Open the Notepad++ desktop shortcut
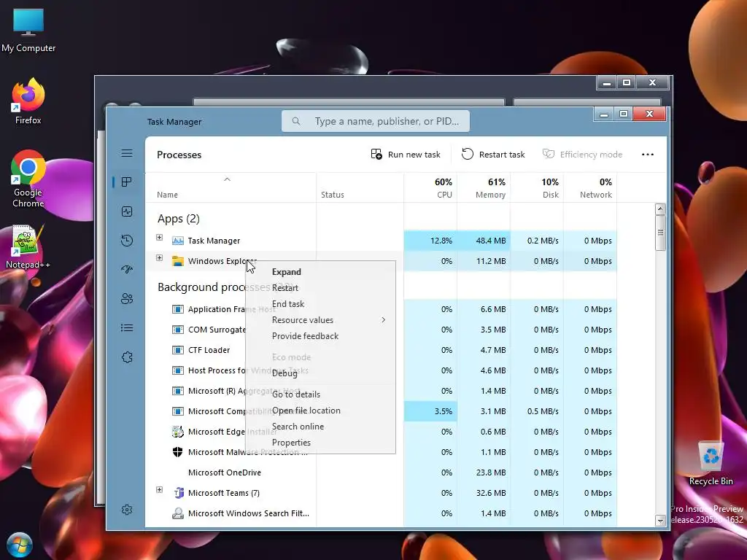 [28, 246]
